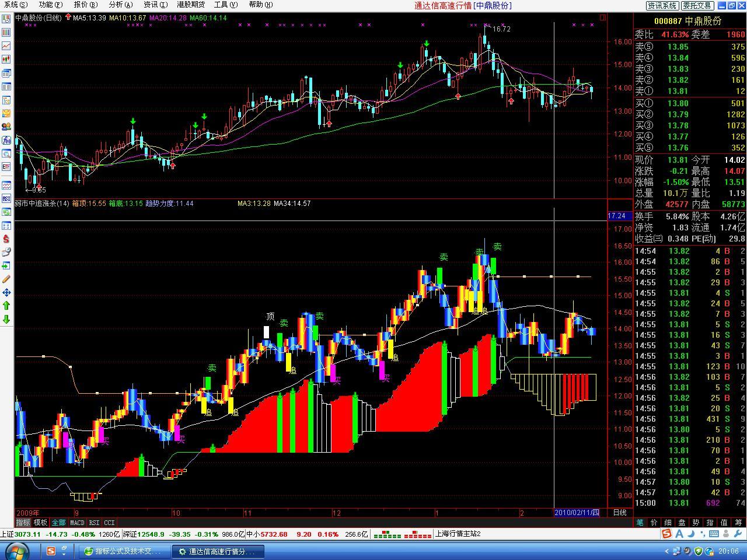Click the 资讯系统 button
The height and width of the screenshot is (560, 747).
pos(662,5)
